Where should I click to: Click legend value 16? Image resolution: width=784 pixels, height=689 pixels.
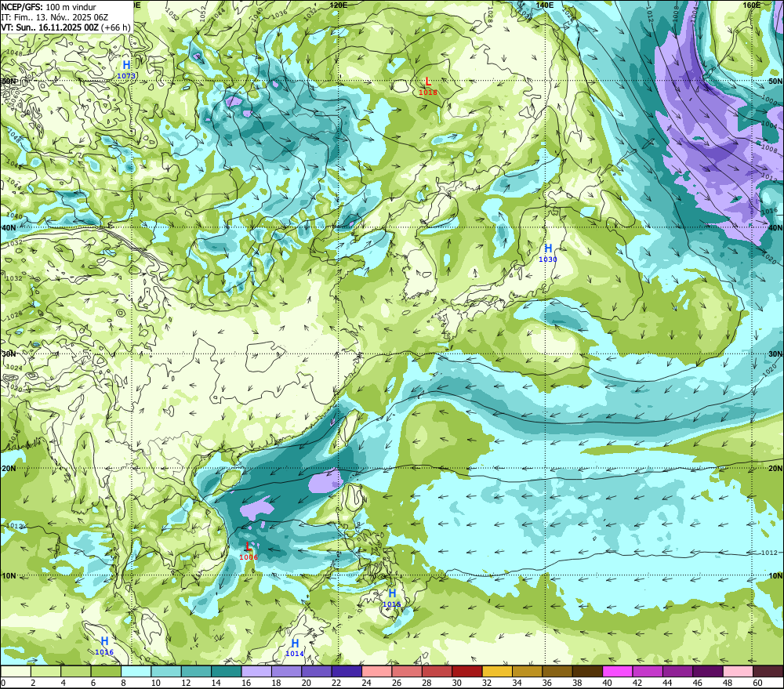pos(246,683)
